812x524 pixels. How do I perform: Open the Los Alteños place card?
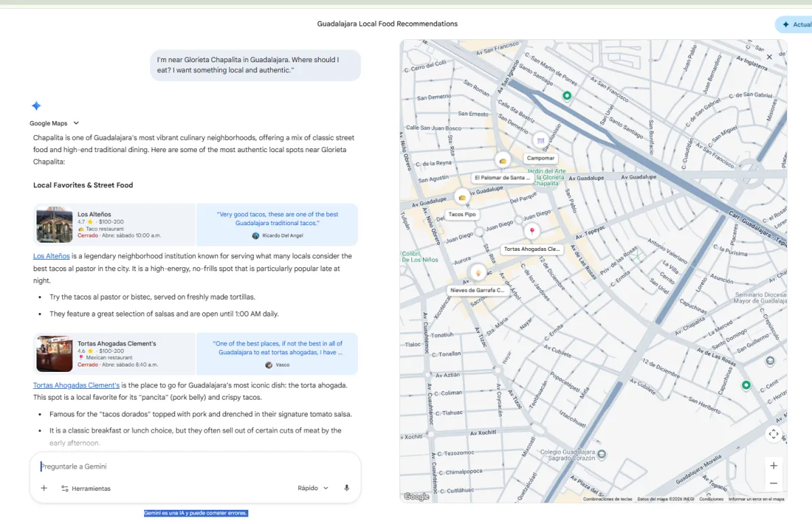pyautogui.click(x=114, y=224)
